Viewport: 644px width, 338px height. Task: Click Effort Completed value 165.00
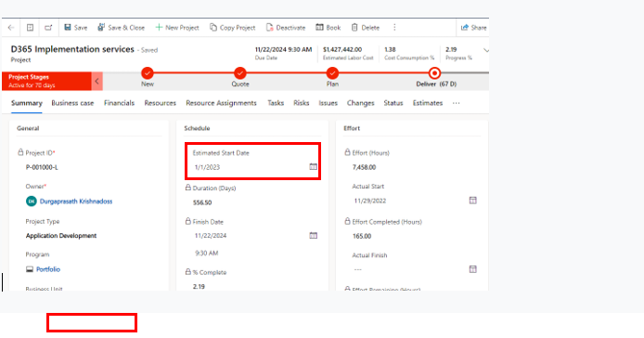click(362, 237)
